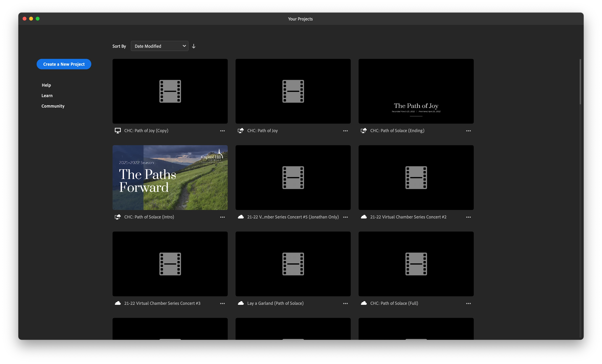Viewport: 602px width, 364px height.
Task: Open the Community link
Action: (x=53, y=106)
